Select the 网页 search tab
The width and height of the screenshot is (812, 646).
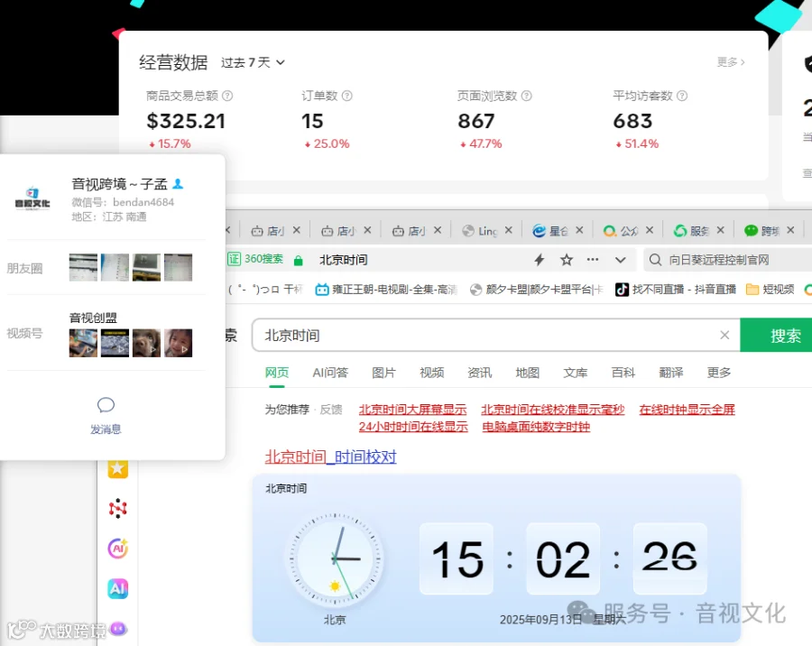tap(277, 373)
